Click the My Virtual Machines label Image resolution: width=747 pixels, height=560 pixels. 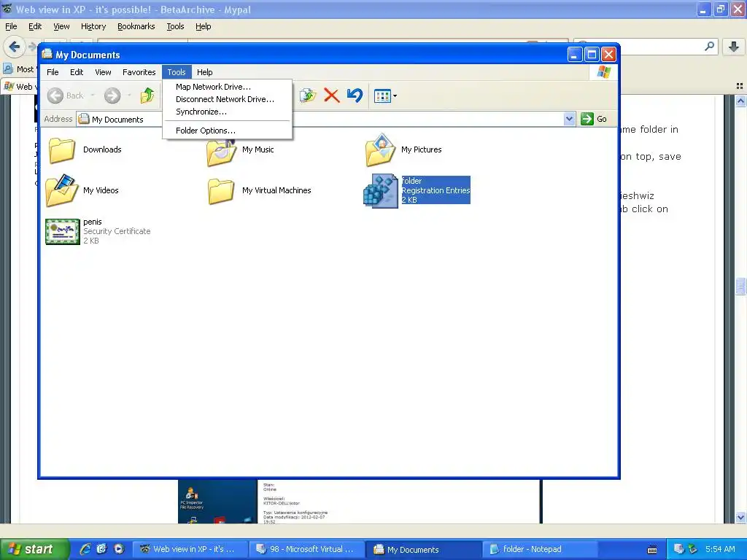[x=276, y=190]
